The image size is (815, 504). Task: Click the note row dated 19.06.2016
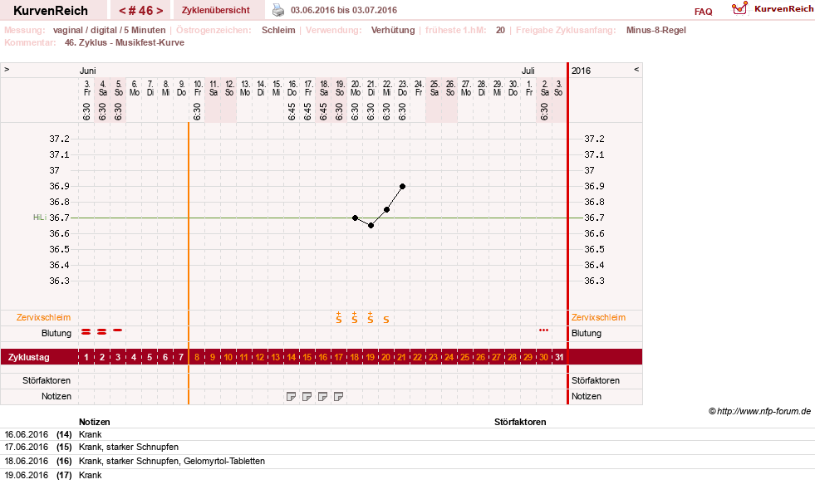coord(407,476)
